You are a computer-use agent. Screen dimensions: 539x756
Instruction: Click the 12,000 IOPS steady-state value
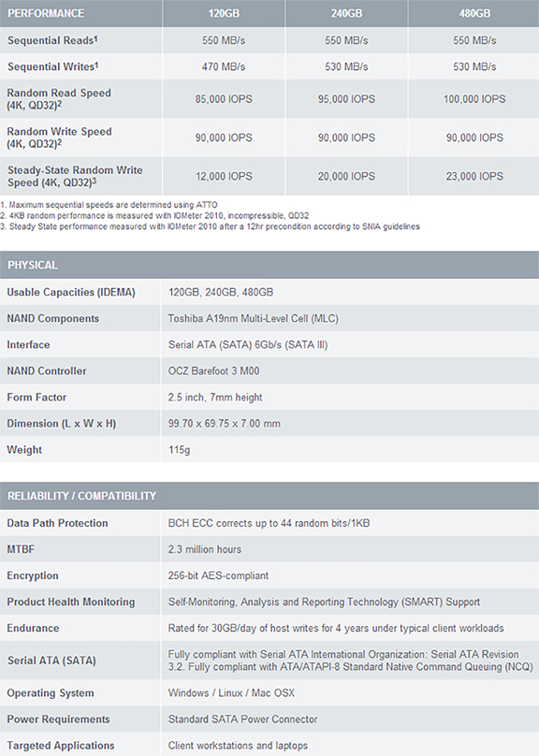224,177
